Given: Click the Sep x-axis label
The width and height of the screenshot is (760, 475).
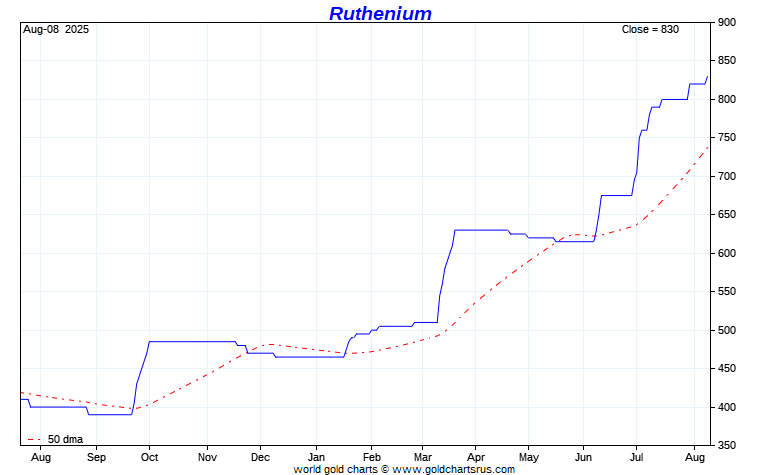Looking at the screenshot, I should click(96, 458).
